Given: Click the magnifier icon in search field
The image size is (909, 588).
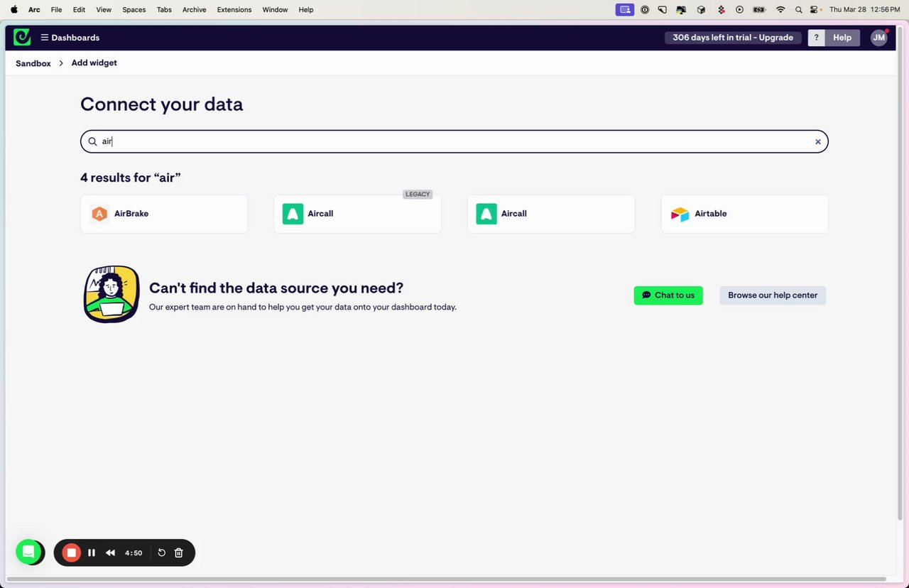Looking at the screenshot, I should point(92,141).
